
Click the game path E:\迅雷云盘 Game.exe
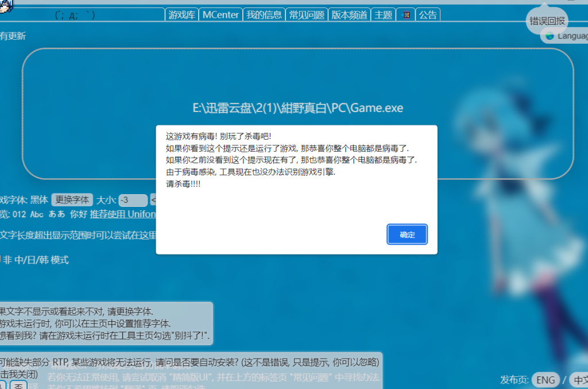(x=298, y=108)
